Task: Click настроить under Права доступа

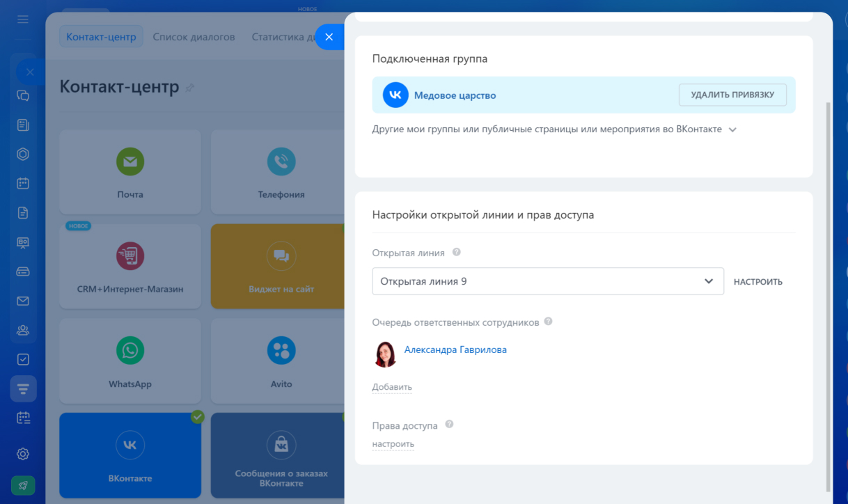Action: [393, 444]
